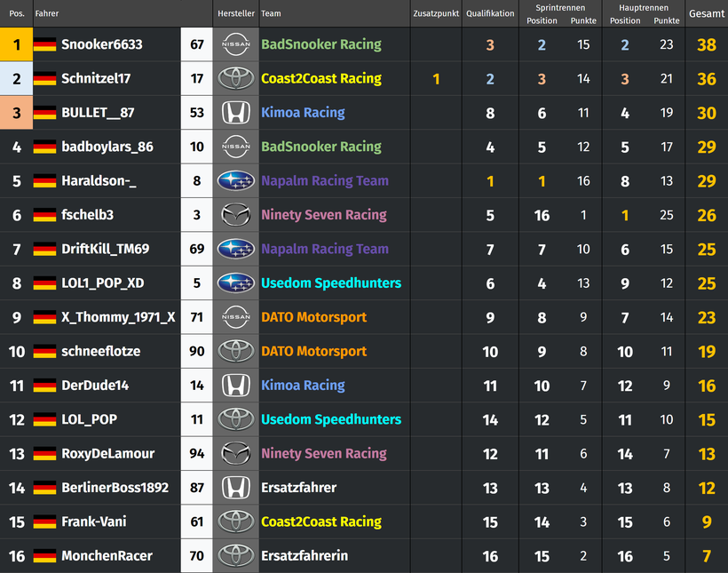Click the Fahrer column header
This screenshot has height=573, width=728.
click(x=47, y=13)
